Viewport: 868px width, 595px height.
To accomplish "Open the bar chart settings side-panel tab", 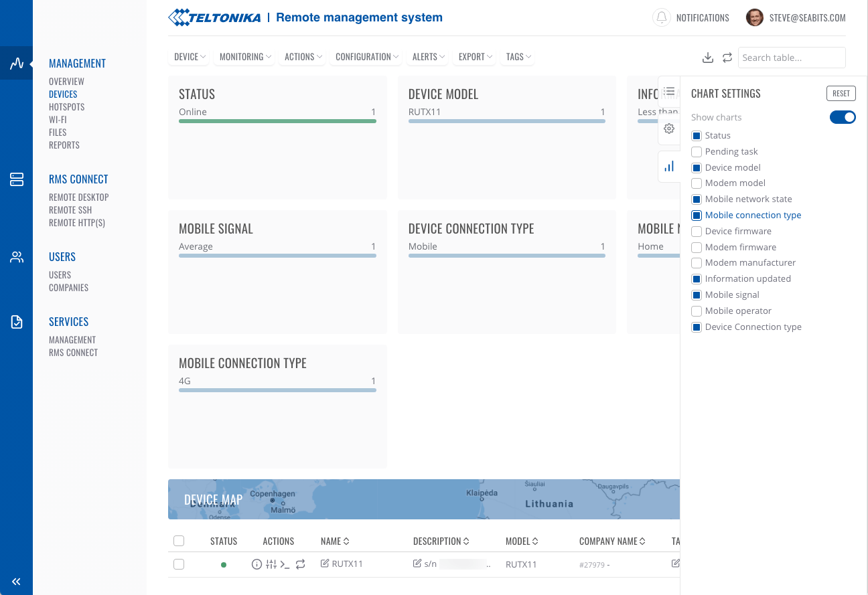I will pos(669,167).
